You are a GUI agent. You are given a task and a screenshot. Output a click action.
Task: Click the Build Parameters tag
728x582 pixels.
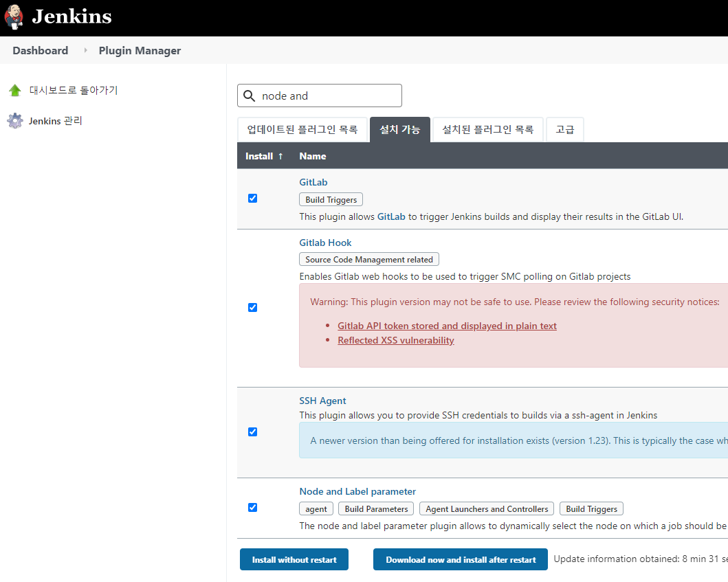(x=376, y=509)
